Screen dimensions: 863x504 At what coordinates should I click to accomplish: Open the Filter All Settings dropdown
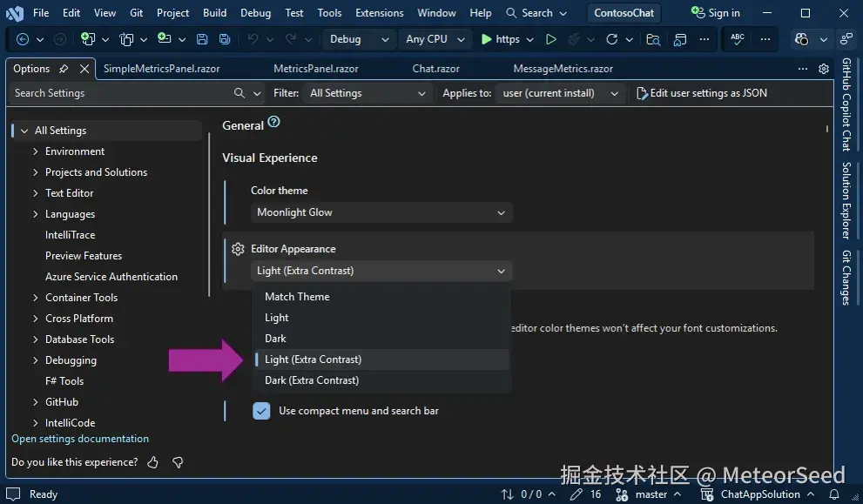pos(367,93)
